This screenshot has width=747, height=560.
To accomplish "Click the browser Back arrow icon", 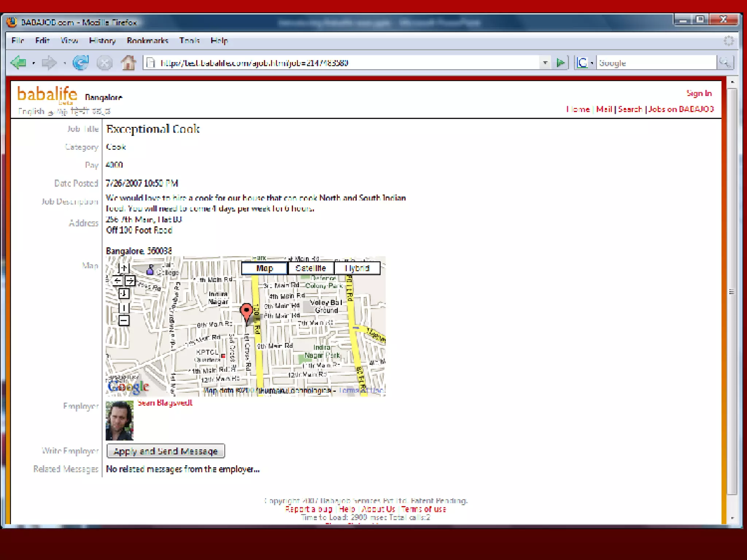I will [18, 63].
